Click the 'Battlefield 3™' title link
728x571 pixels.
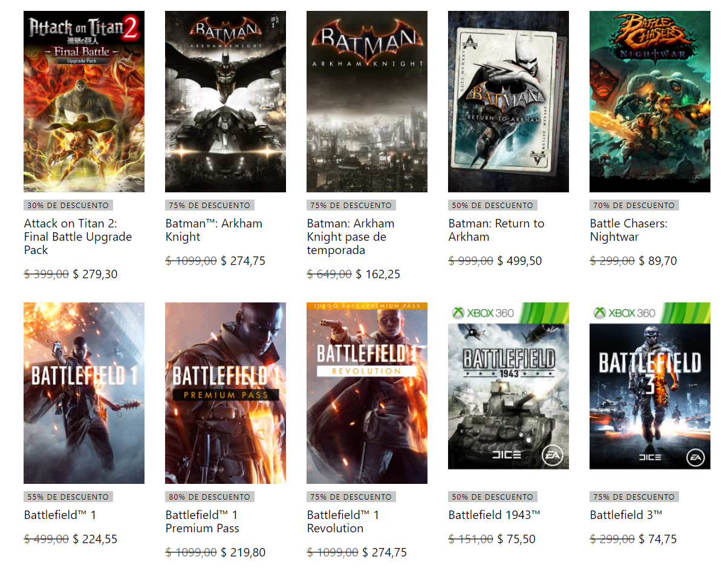[x=626, y=515]
